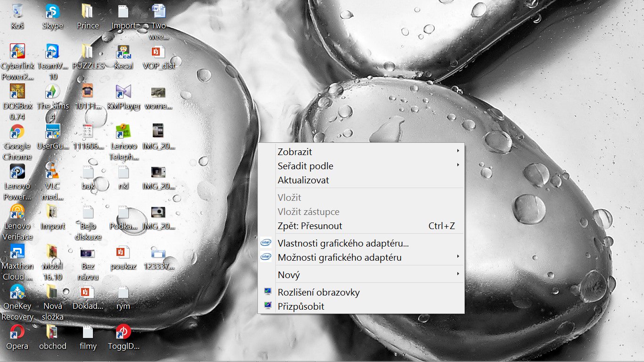The image size is (644, 362).
Task: Select the Cyberlink Power2 shortcut icon
Action: coord(17,51)
